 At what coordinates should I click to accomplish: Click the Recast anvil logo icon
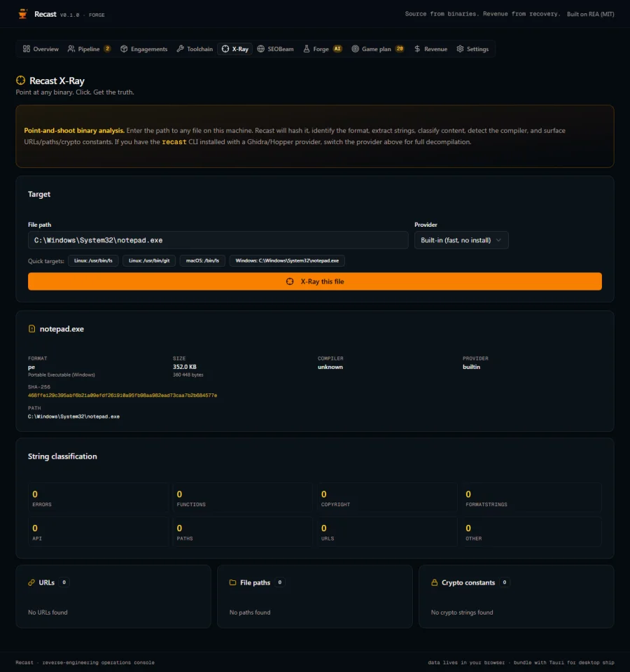(x=22, y=14)
